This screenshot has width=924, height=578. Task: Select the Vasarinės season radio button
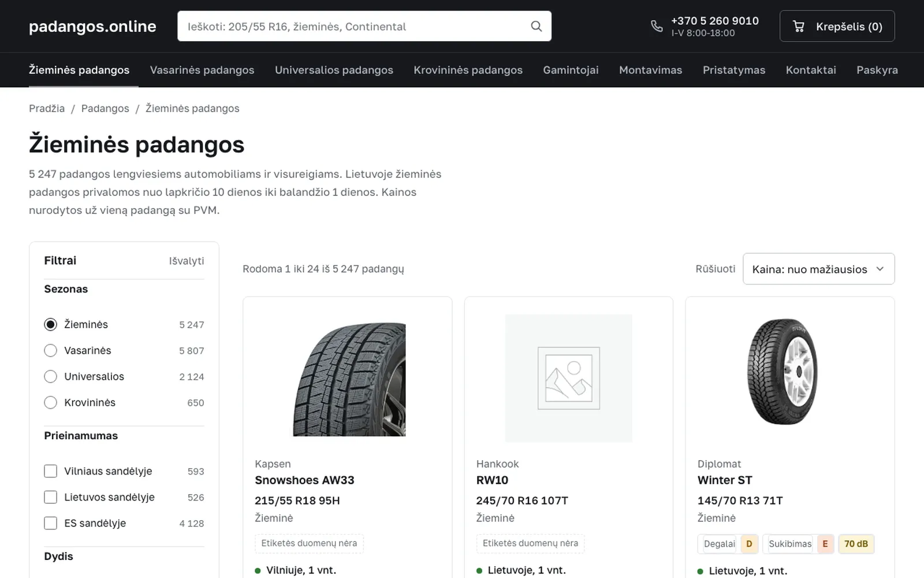point(51,350)
